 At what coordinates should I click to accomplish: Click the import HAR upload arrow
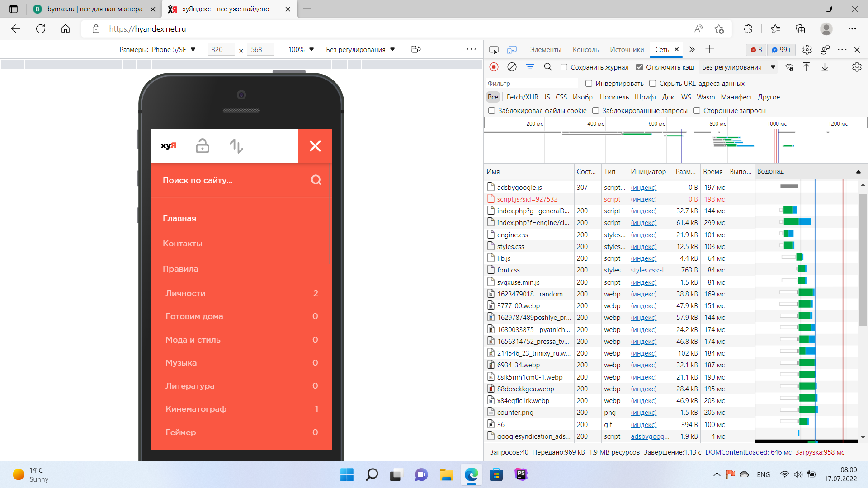[x=806, y=67]
